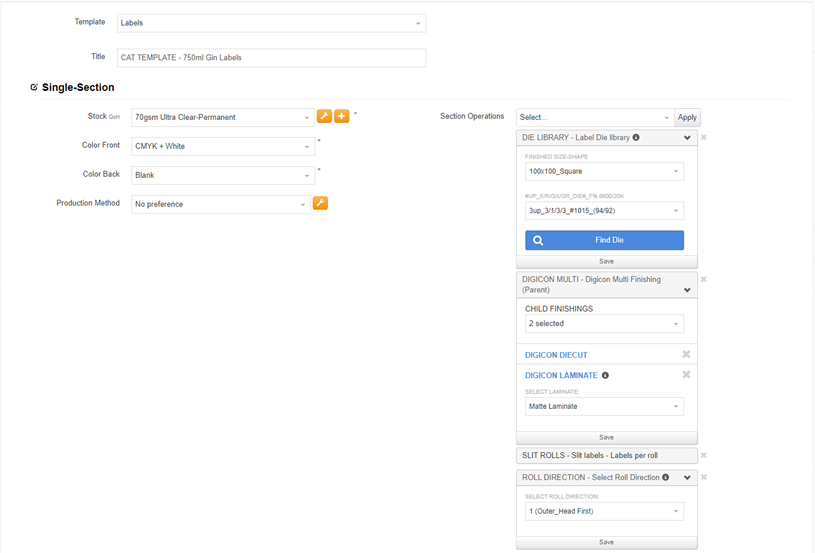Open the Template dropdown showing Labels
The height and width of the screenshot is (553, 815).
(271, 23)
